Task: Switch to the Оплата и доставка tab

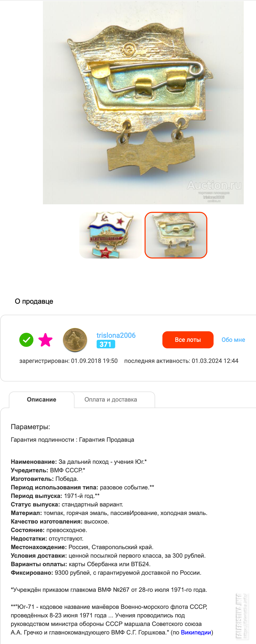Action: [x=111, y=400]
